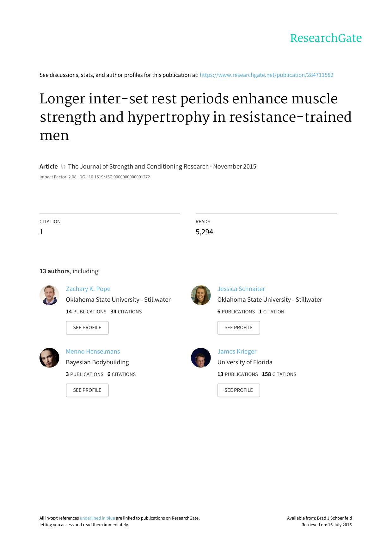Click Jessica Schnaiter's profile photo
Screen dimensions: 392x555
click(x=201, y=295)
